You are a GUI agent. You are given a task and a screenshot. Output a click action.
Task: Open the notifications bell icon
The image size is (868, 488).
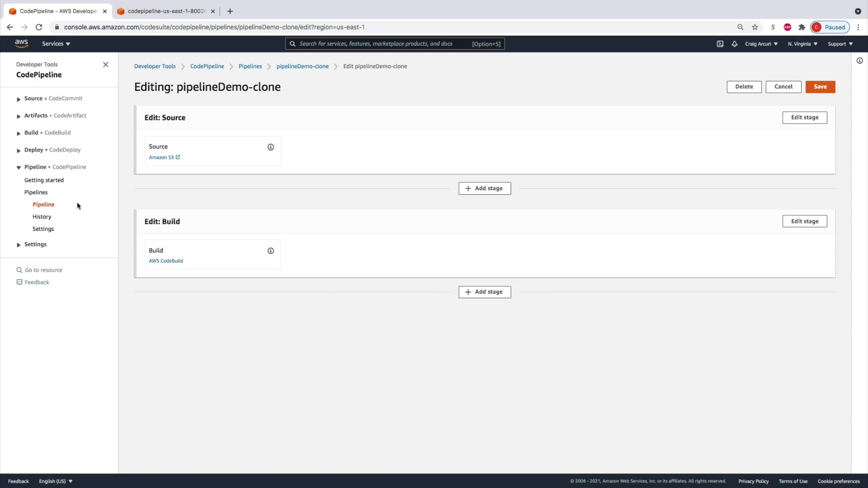(x=734, y=44)
